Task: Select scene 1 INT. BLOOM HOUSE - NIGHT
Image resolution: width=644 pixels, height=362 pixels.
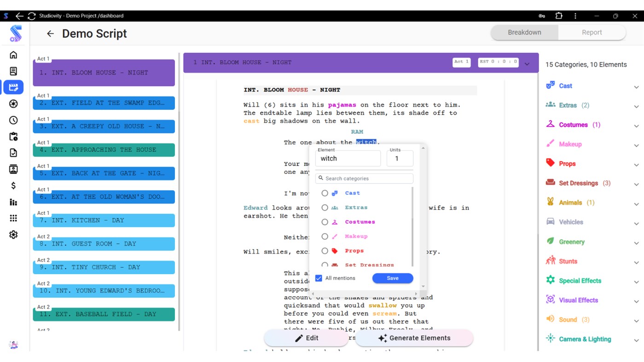Action: (x=104, y=73)
